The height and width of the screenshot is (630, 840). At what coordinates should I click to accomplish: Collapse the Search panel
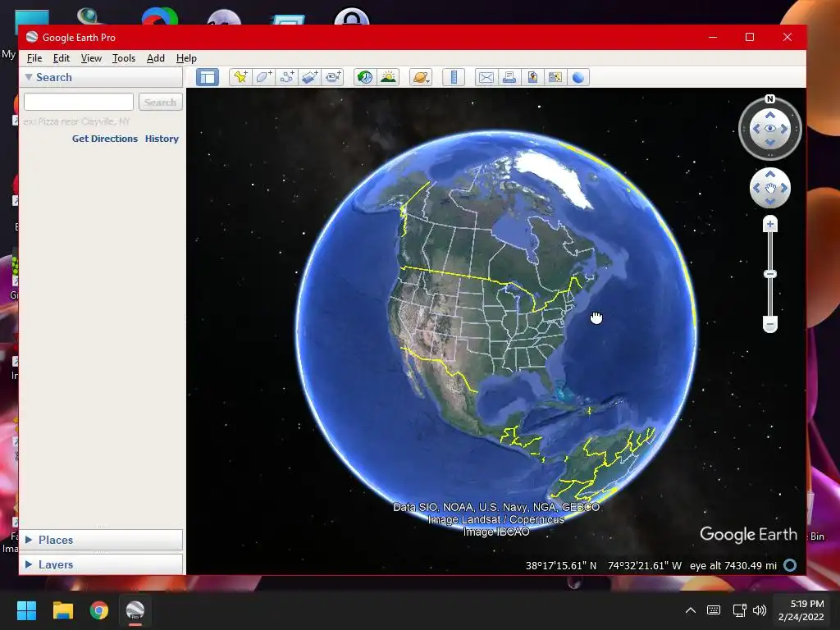pyautogui.click(x=29, y=77)
